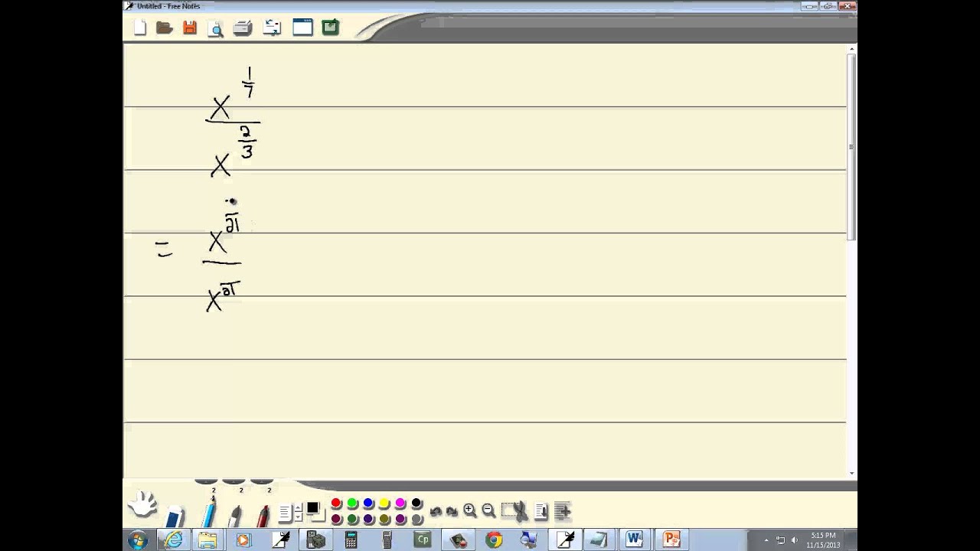Viewport: 980px width, 551px height.
Task: Pick the gray color swatch
Action: click(x=416, y=519)
